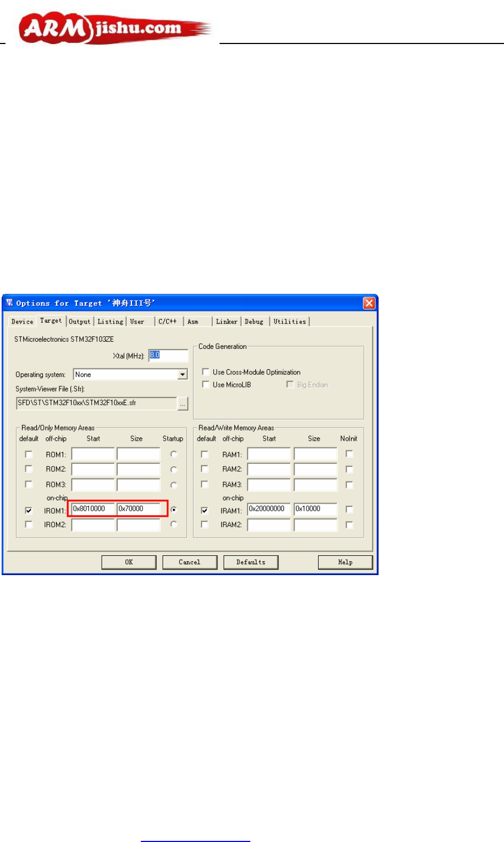Open the Device tab
The width and height of the screenshot is (504, 842).
(23, 321)
